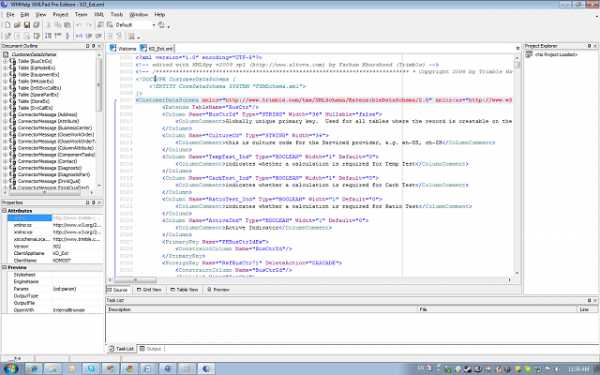Click the Save All toolbar icon
Image resolution: width=600 pixels, height=375 pixels.
36,25
